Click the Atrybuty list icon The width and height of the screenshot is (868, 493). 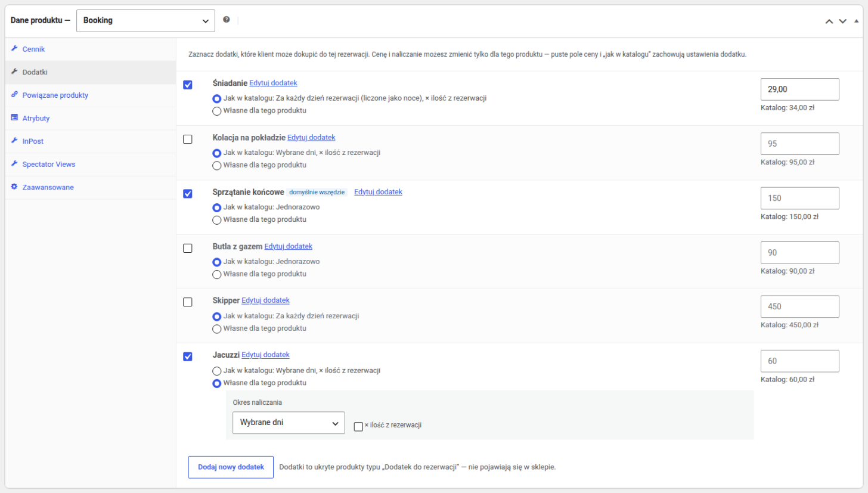14,117
